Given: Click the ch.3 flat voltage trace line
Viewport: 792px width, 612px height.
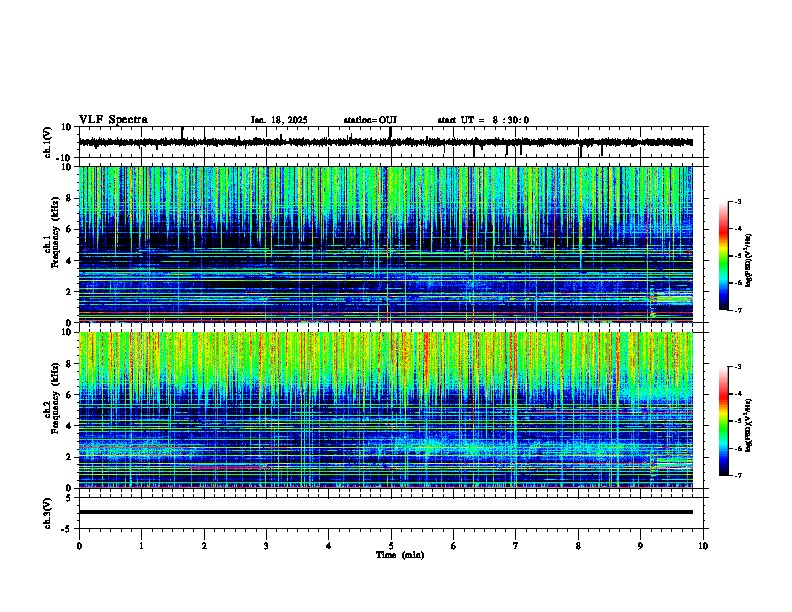Looking at the screenshot, I should 386,512.
